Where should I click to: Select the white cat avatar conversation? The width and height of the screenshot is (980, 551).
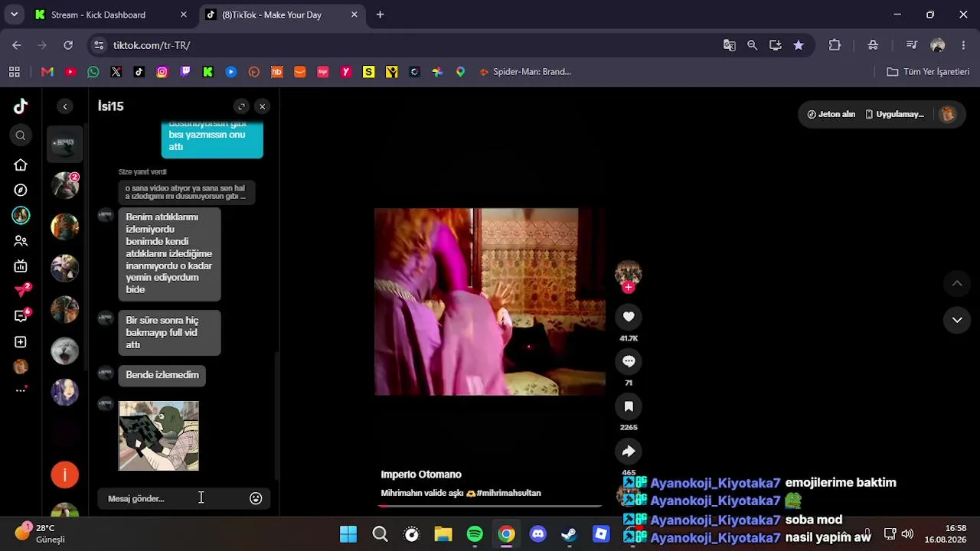click(x=65, y=351)
